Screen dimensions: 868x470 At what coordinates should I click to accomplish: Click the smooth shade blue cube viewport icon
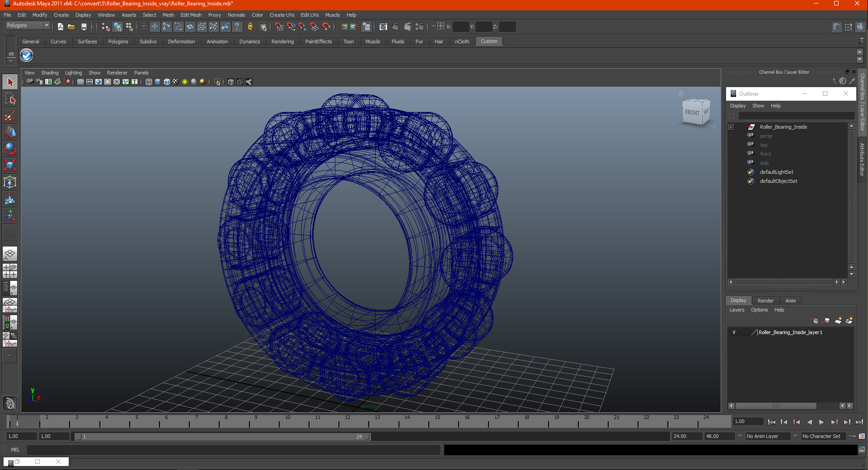coord(158,82)
